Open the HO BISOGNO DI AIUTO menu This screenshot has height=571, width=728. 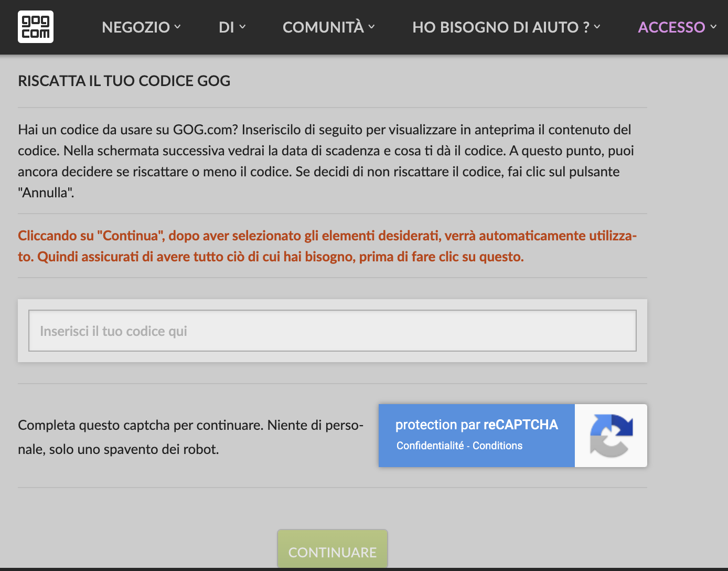506,27
